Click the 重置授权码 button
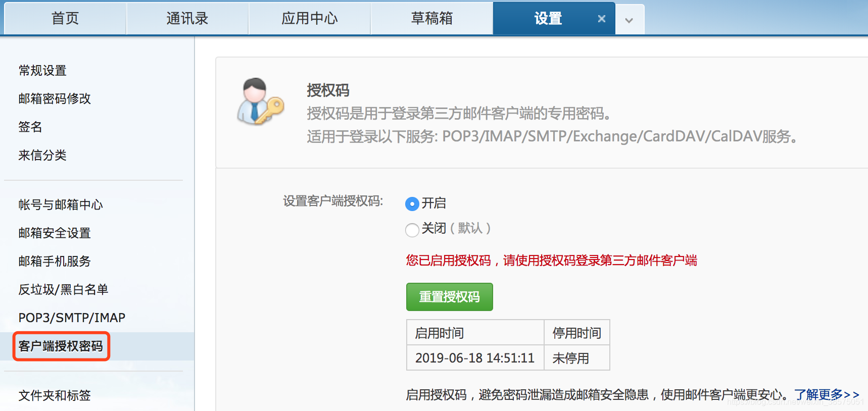 pos(450,297)
